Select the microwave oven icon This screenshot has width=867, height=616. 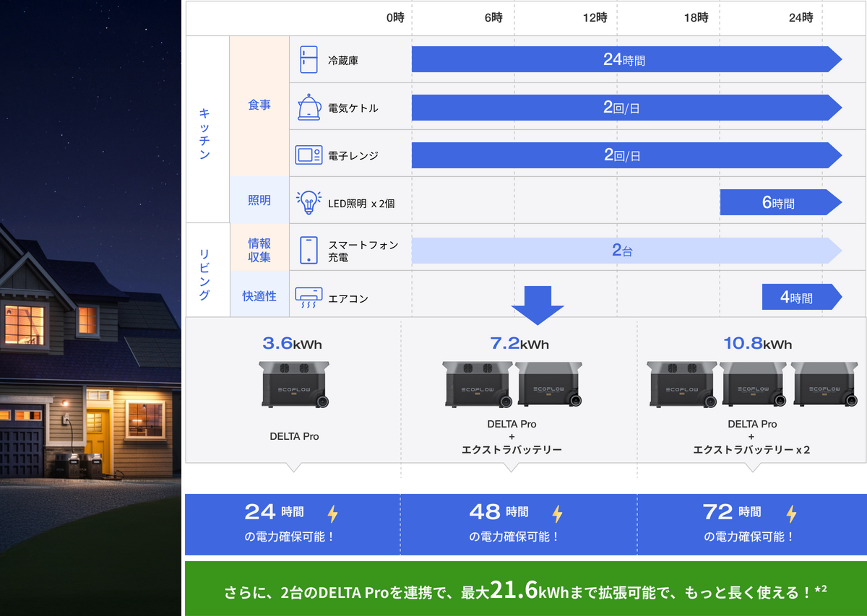[309, 155]
